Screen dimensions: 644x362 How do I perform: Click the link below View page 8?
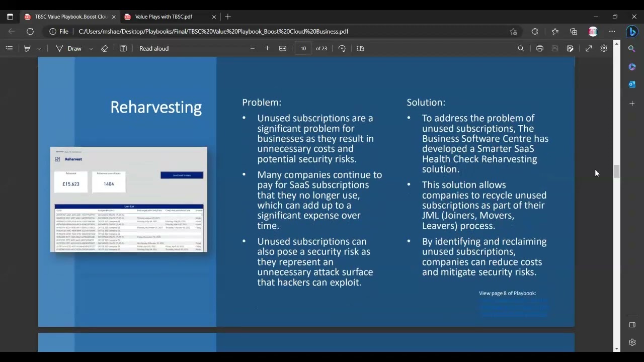click(x=514, y=308)
